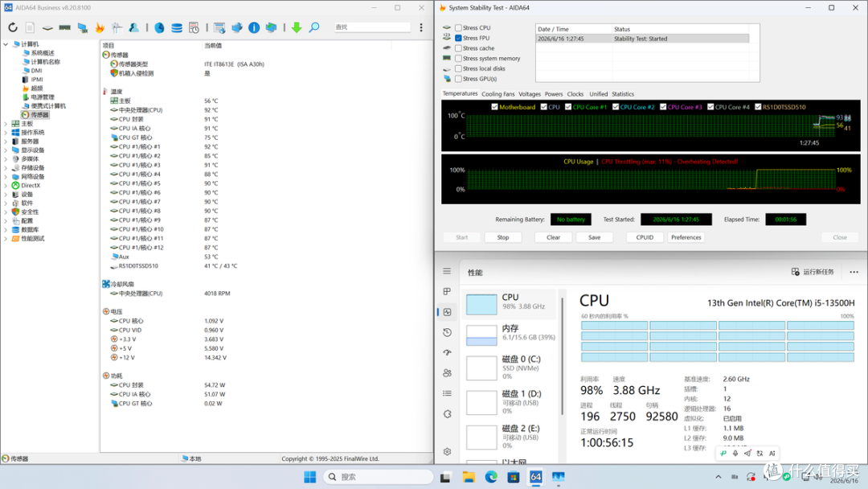868x489 pixels.
Task: Click the green download arrow toolbar icon
Action: point(297,27)
